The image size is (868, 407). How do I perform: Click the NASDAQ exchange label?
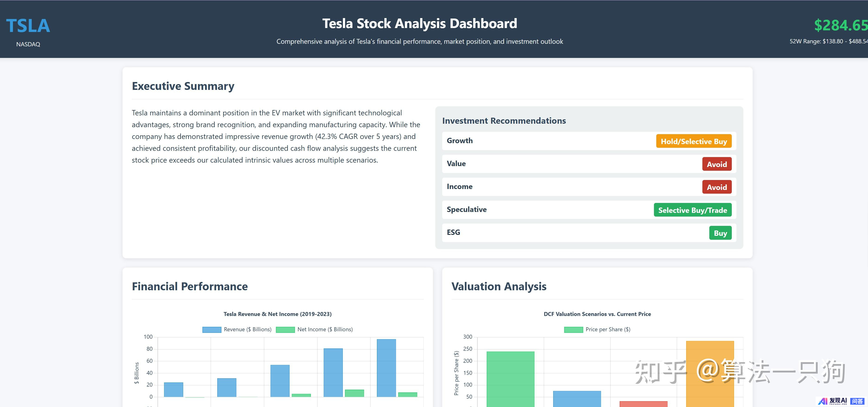(x=28, y=44)
